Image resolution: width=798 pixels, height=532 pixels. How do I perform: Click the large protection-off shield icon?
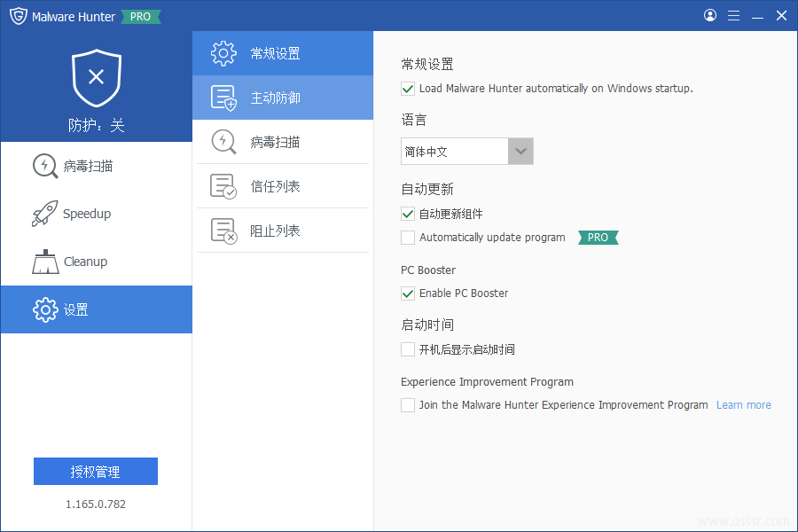pos(96,78)
